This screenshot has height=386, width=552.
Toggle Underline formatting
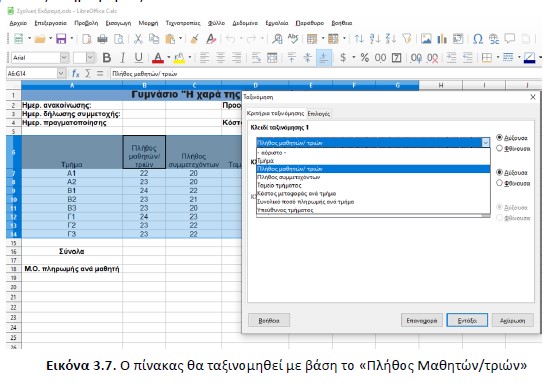point(139,57)
